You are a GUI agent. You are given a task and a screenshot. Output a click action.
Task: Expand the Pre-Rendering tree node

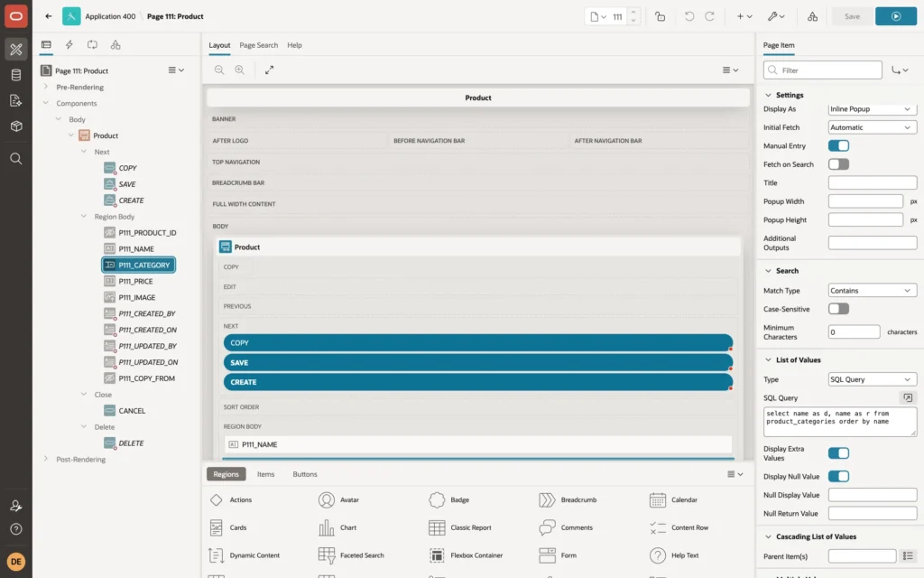click(x=46, y=87)
